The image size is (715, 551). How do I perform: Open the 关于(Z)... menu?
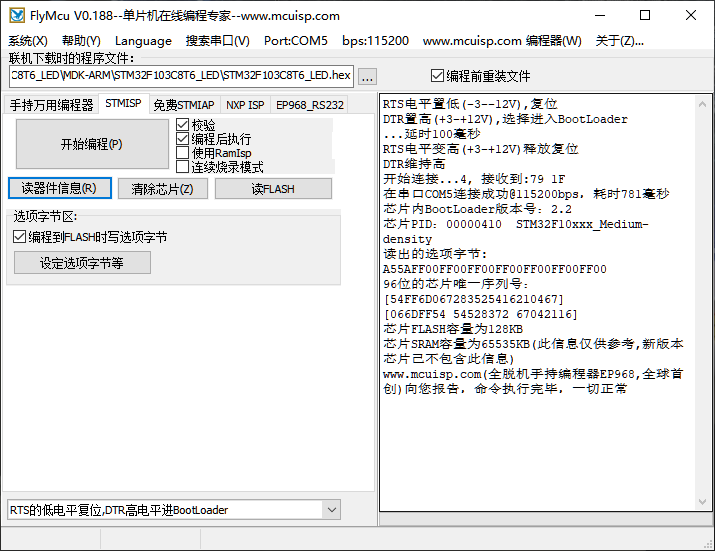coord(619,41)
